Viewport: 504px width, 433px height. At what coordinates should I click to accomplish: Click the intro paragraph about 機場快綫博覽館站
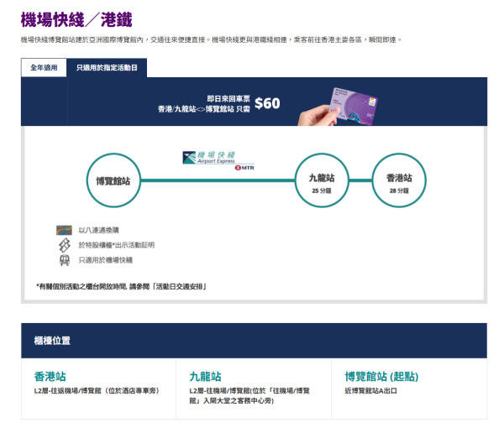coord(211,39)
